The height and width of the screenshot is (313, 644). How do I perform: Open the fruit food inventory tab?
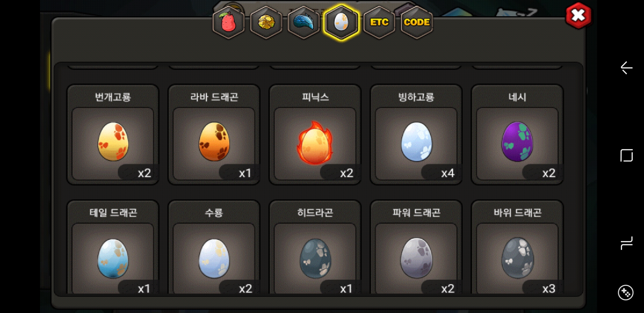coord(229,22)
